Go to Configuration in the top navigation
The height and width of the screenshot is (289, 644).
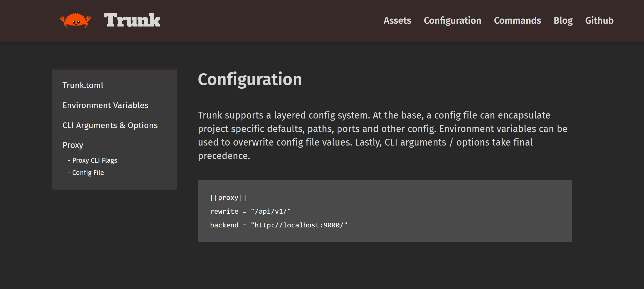click(x=452, y=21)
